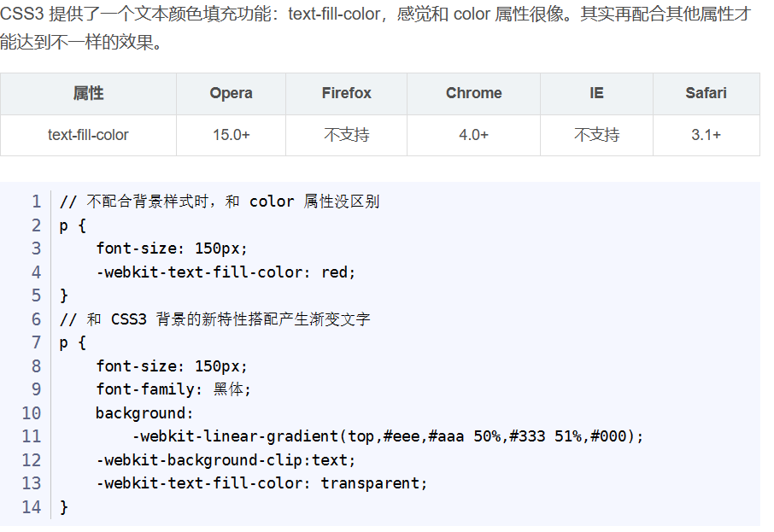Click the Firefox column header
The image size is (774, 532).
347,94
